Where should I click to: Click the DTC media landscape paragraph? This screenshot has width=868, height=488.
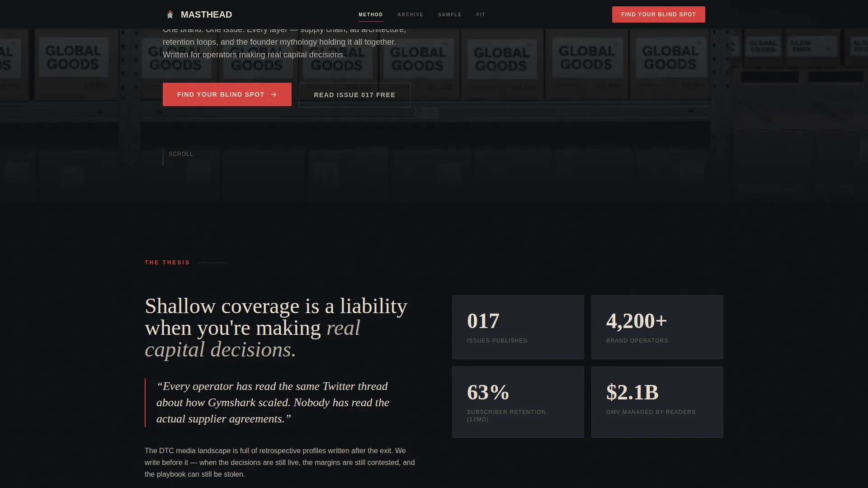280,462
